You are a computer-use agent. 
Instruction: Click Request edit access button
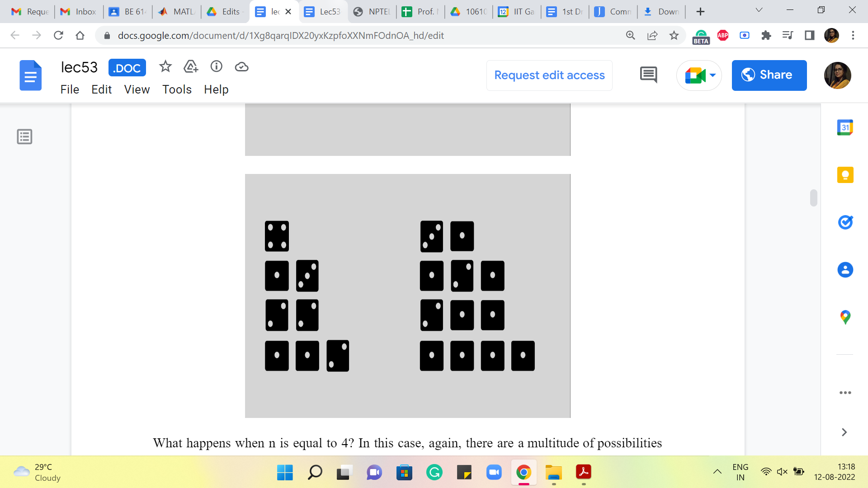(x=549, y=75)
